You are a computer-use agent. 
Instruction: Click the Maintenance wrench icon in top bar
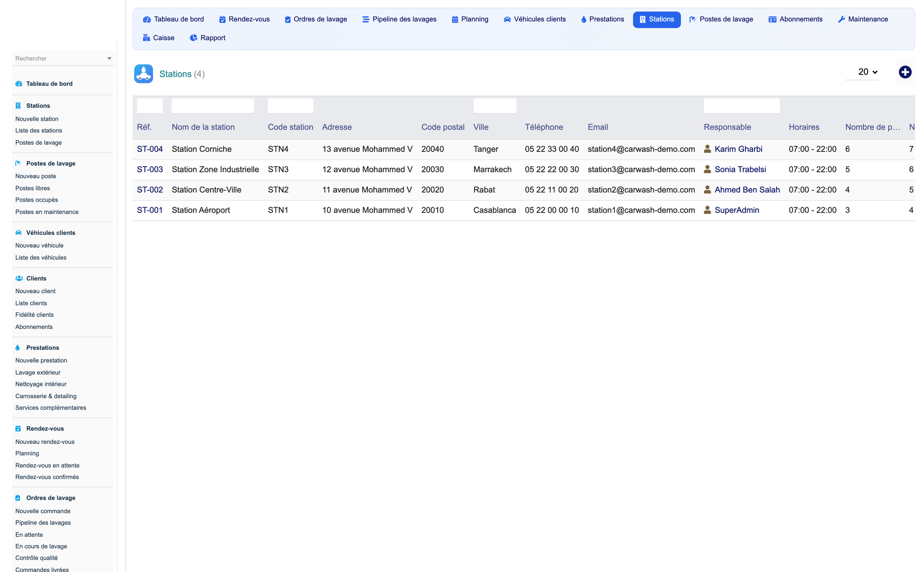coord(841,19)
